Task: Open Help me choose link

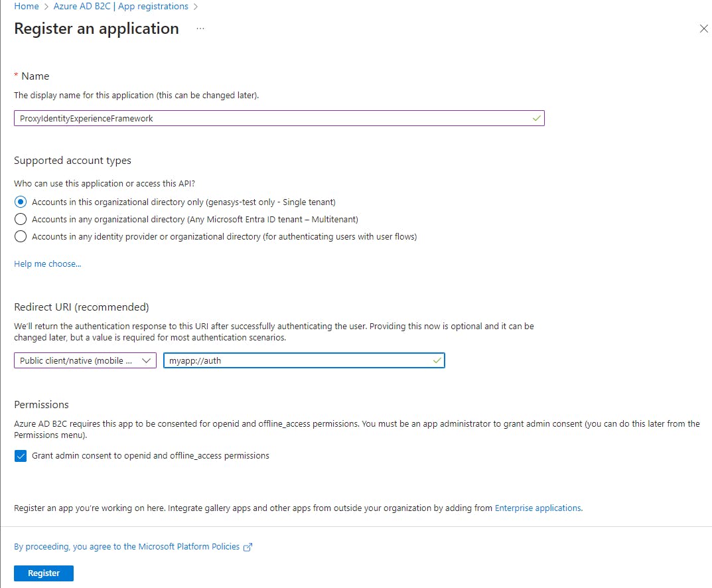Action: coord(48,264)
